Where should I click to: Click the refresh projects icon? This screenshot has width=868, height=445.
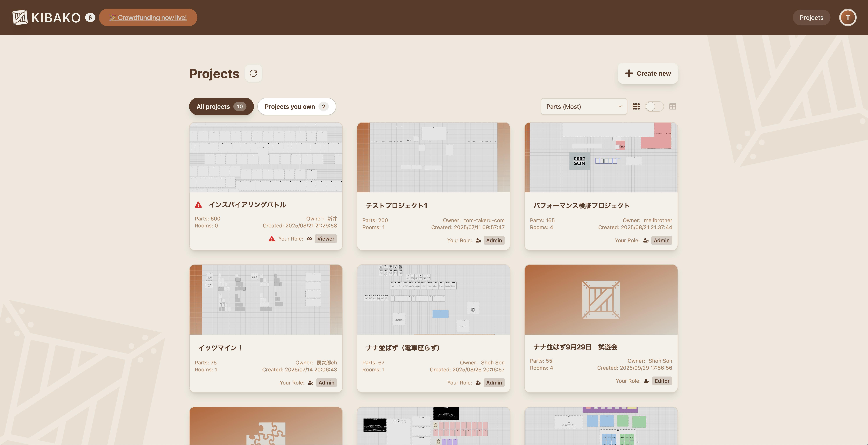point(253,73)
